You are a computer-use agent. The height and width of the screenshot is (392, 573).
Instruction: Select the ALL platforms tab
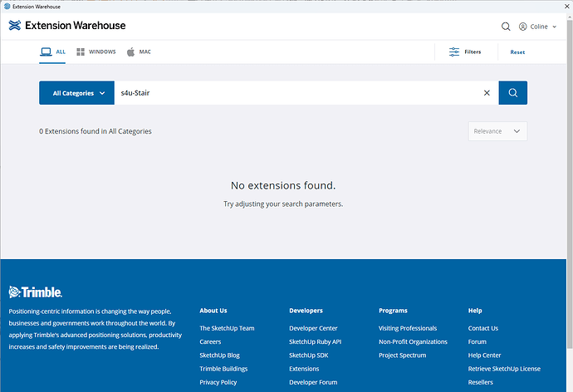pos(52,51)
